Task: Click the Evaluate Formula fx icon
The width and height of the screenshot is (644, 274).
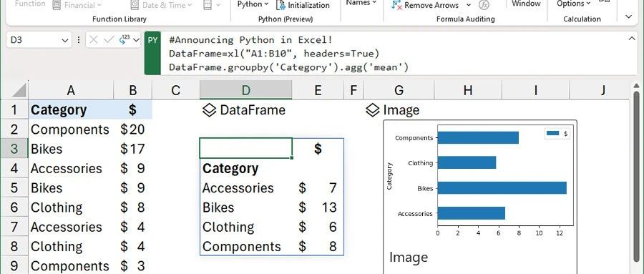Action: coord(484,5)
